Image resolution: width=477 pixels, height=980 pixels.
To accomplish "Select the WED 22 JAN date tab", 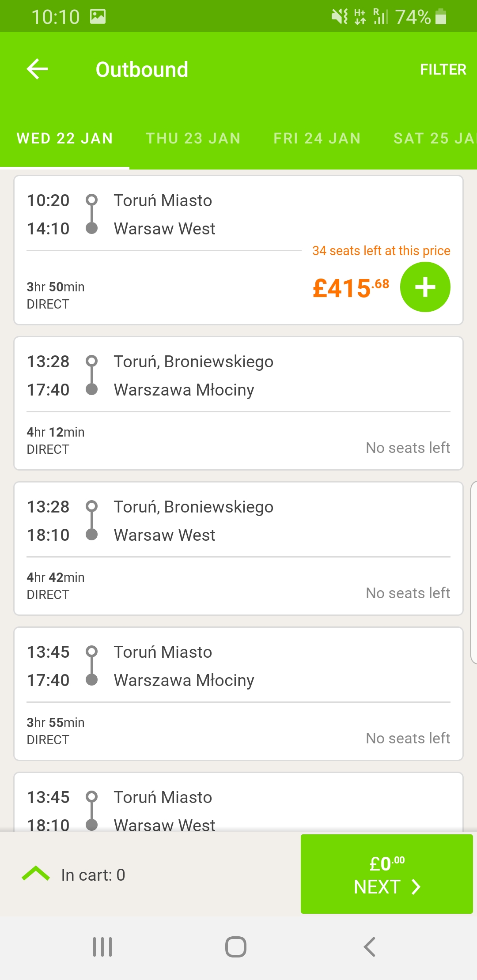I will point(64,138).
